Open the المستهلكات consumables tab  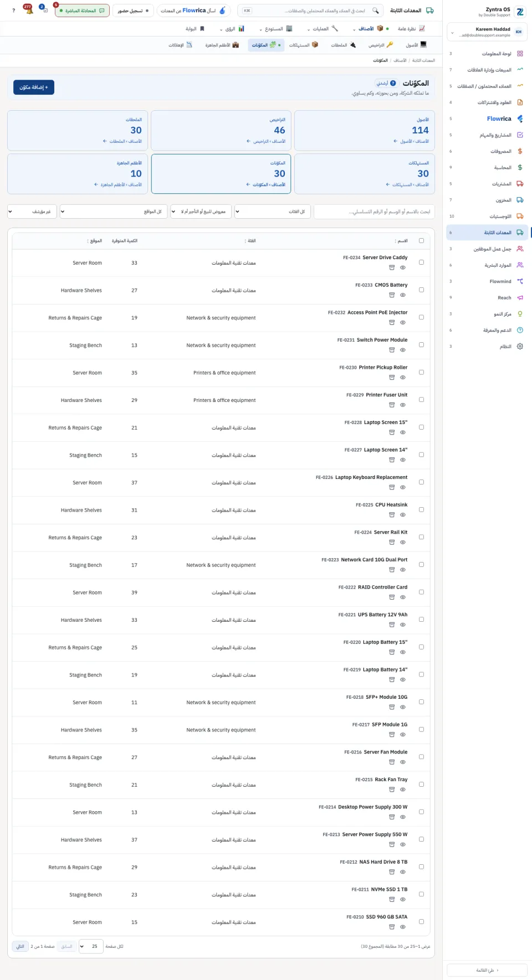point(304,45)
